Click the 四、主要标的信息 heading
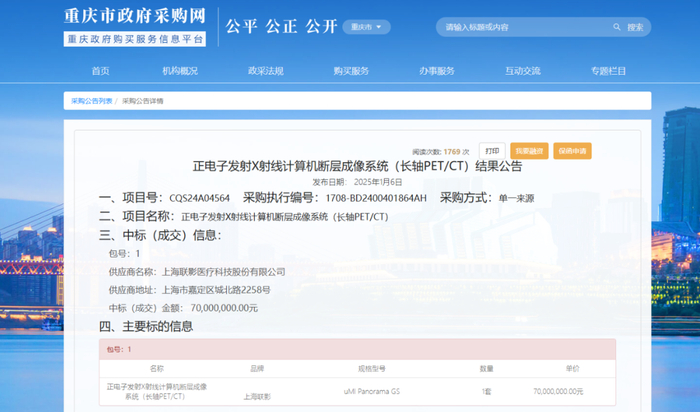Image resolution: width=700 pixels, height=412 pixels. [146, 326]
